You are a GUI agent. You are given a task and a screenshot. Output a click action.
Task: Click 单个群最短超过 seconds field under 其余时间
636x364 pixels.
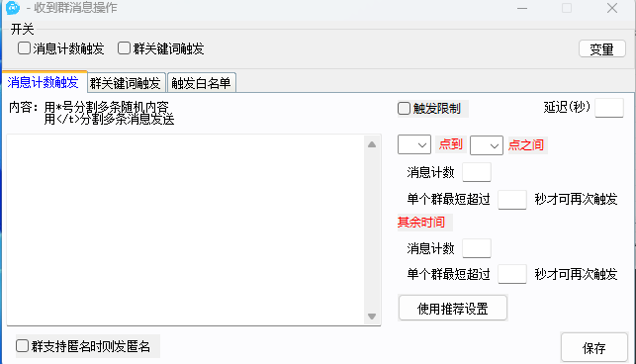tap(512, 274)
